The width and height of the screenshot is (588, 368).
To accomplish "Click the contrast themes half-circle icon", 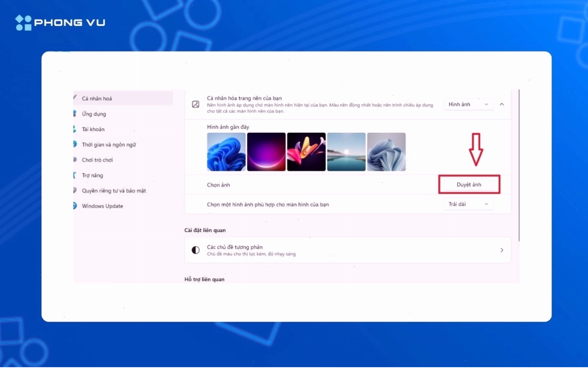I will point(196,250).
